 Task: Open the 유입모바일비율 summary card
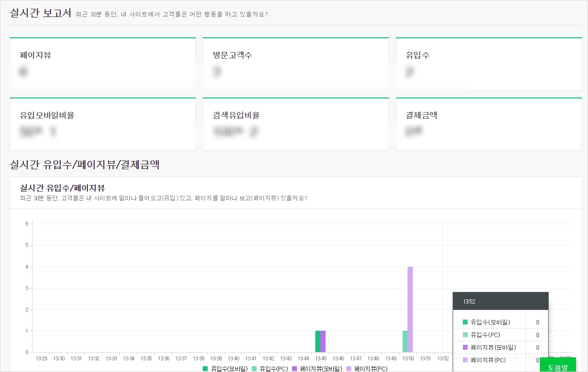103,124
